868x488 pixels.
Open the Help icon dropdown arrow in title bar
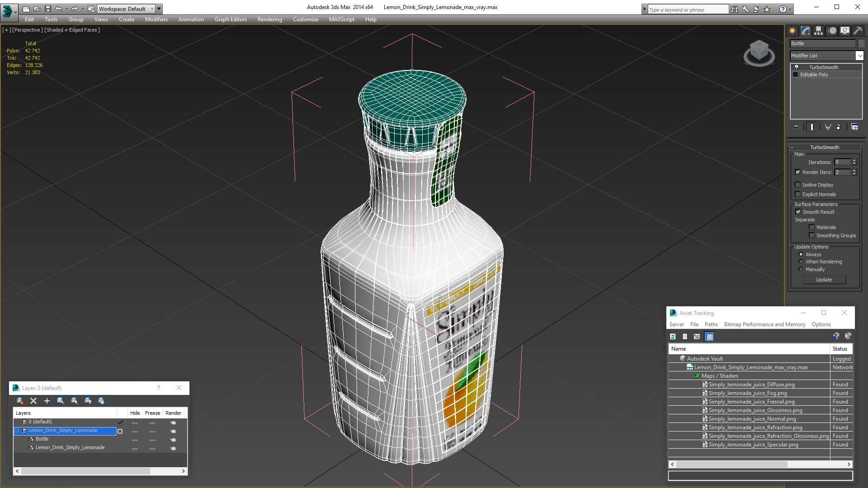(790, 9)
